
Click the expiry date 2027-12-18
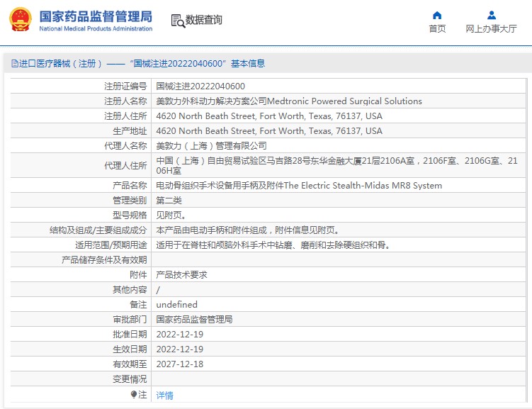pos(179,364)
